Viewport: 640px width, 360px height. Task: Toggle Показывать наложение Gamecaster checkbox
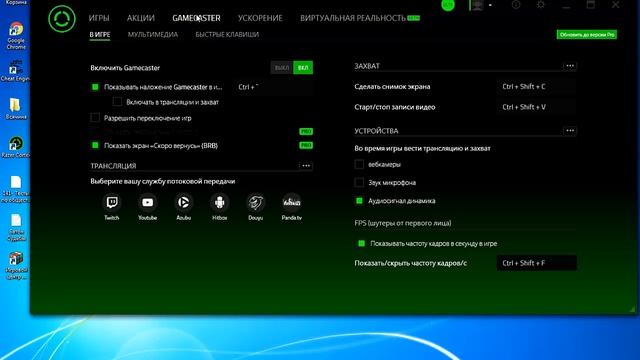[x=95, y=87]
